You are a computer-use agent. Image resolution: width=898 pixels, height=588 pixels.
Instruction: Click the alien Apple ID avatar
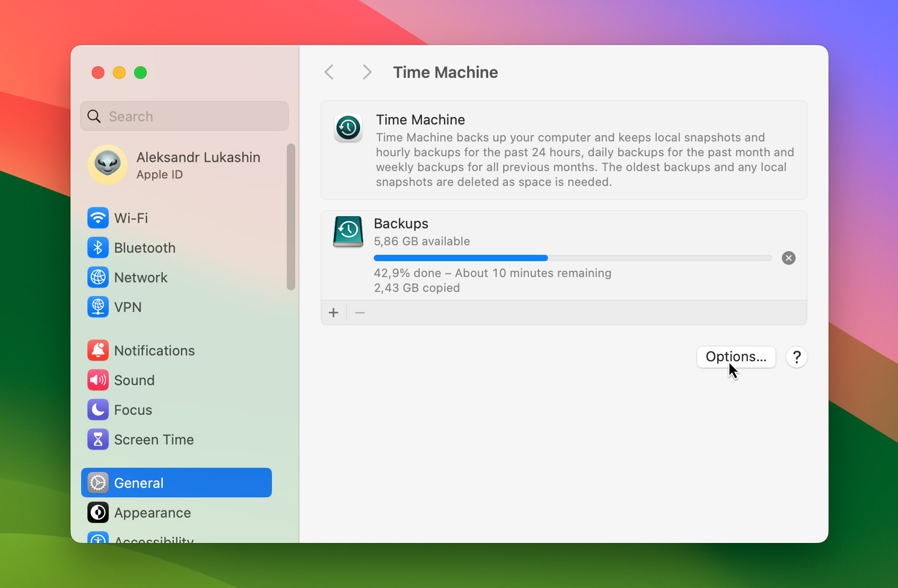pos(108,165)
